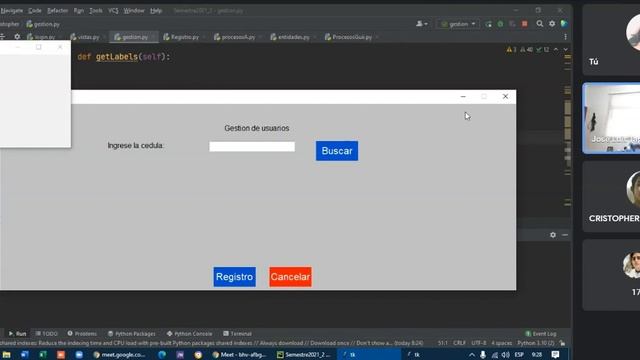Viewport: 640px width, 360px height.
Task: Open Microsoft Edge from the taskbar
Action: point(162,355)
